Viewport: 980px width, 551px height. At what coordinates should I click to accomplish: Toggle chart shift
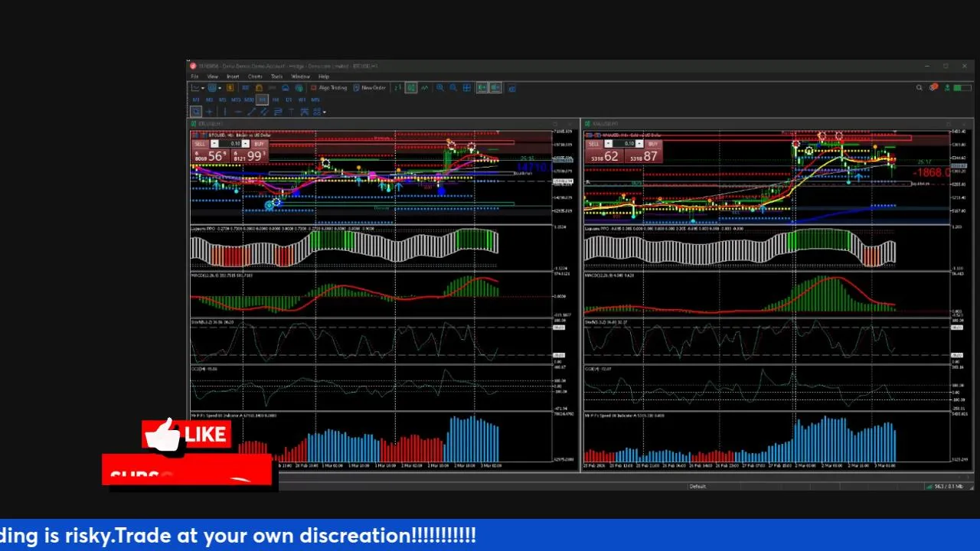pos(495,87)
